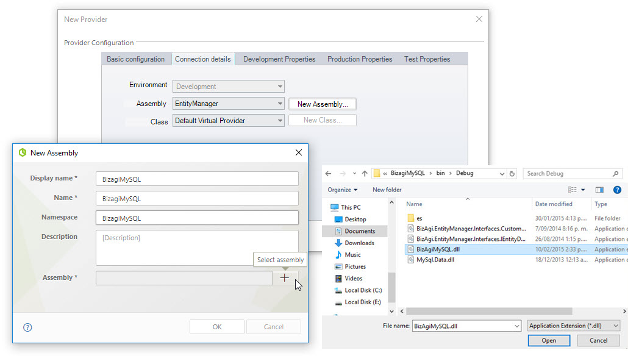This screenshot has width=628, height=364.
Task: Go up one folder level
Action: pyautogui.click(x=365, y=173)
